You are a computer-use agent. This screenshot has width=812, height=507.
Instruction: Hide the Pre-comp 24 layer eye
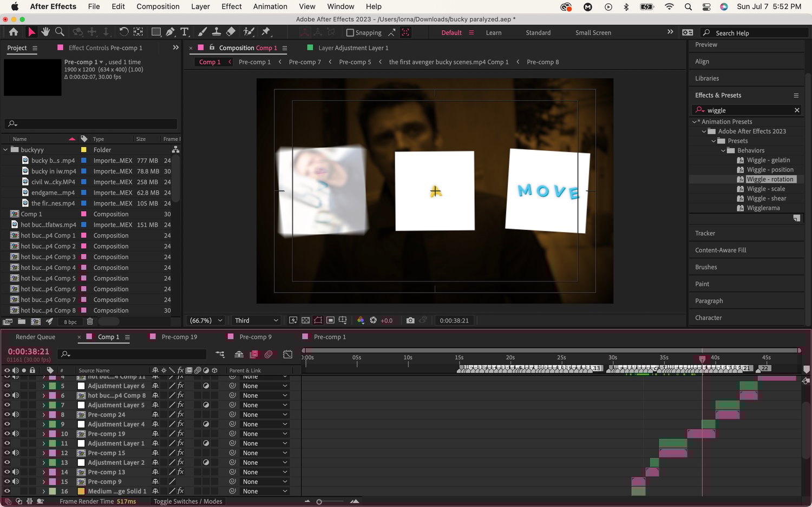click(7, 414)
